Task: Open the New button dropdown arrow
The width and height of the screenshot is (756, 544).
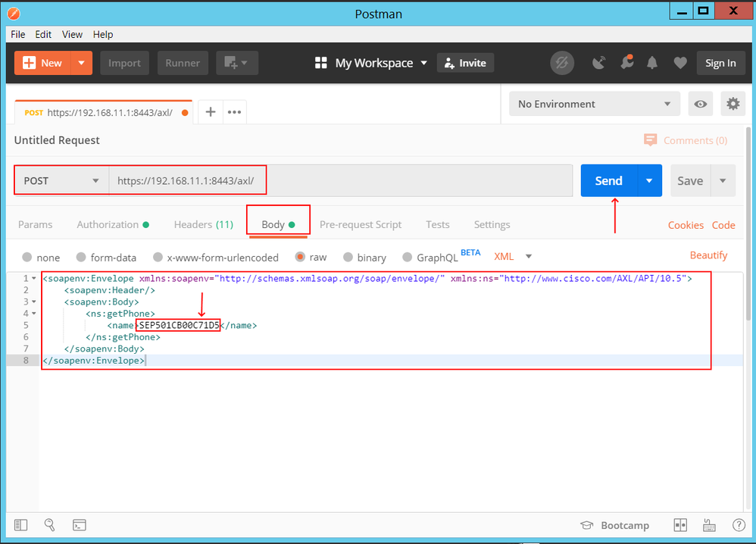Action: (x=82, y=63)
